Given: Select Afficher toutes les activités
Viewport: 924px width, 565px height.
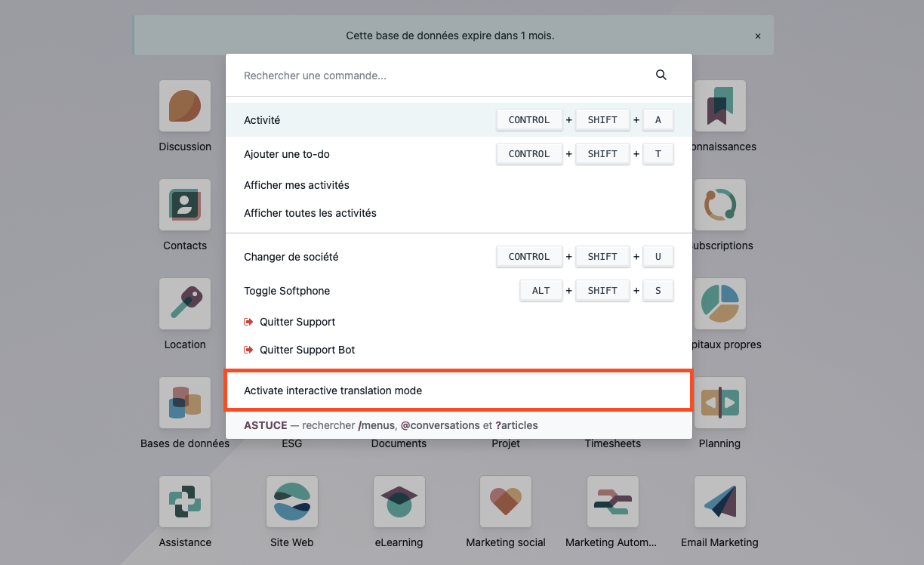Looking at the screenshot, I should click(459, 213).
